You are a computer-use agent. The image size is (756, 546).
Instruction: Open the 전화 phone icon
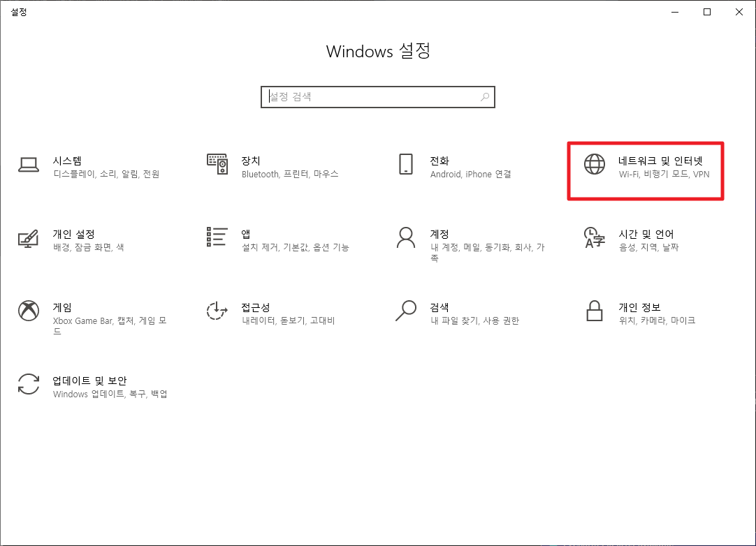pos(406,164)
